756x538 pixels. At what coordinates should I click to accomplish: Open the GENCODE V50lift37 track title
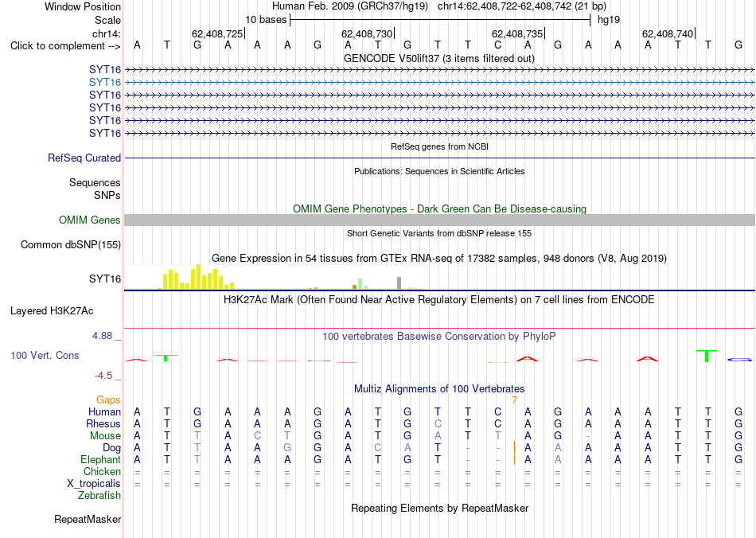[438, 58]
